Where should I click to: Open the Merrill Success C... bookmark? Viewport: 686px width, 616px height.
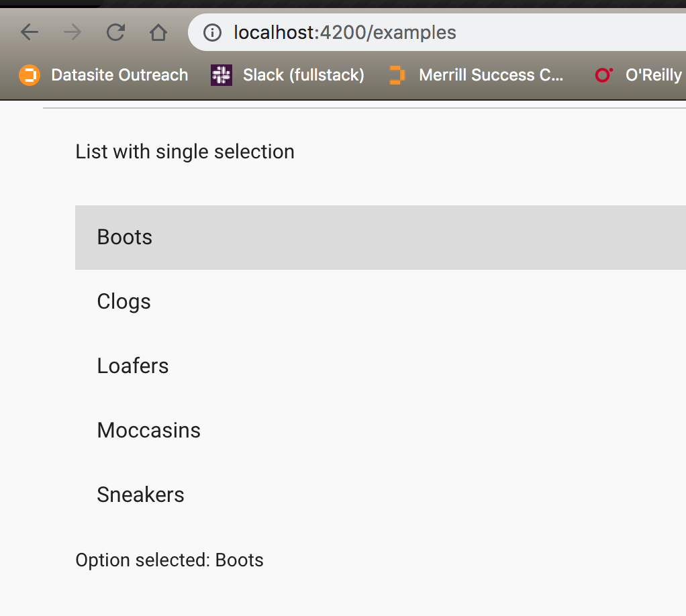tap(476, 75)
